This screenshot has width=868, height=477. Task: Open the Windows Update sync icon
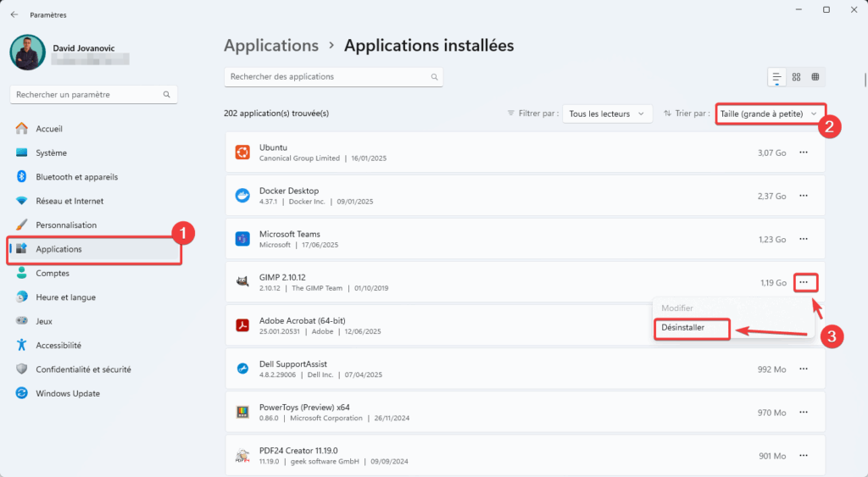[x=21, y=393]
